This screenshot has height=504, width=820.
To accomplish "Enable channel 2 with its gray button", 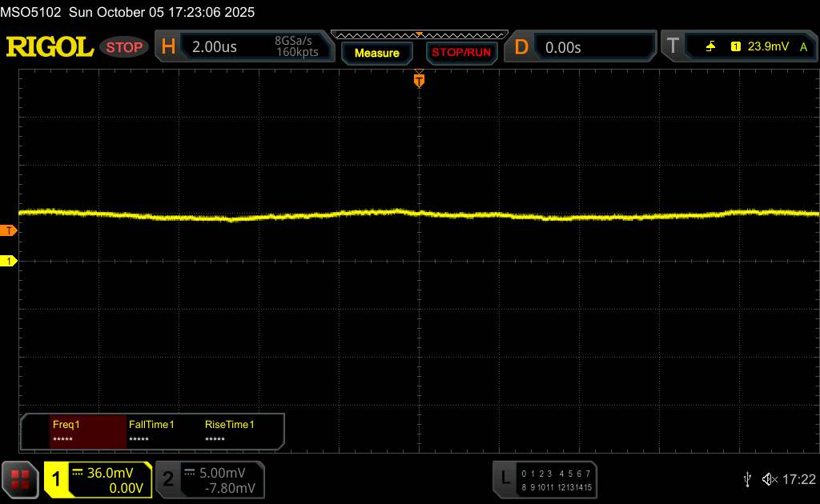I will tap(168, 479).
